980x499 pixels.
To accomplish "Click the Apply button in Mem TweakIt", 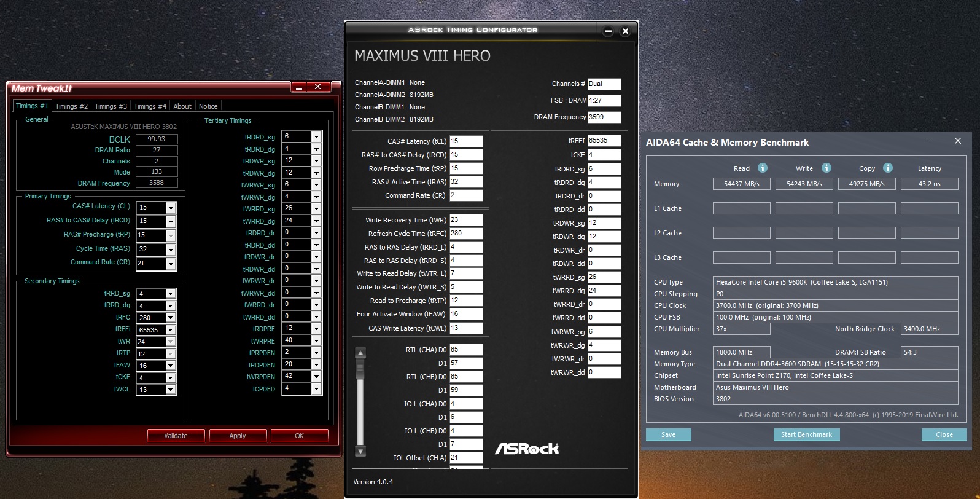I will pos(238,436).
